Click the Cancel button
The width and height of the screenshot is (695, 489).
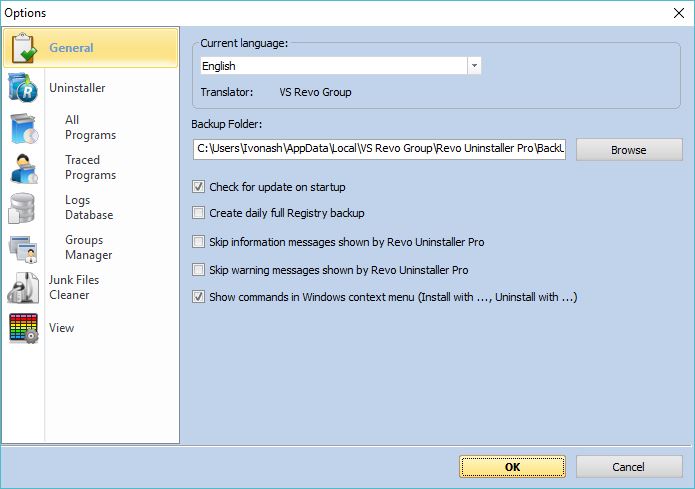[x=629, y=466]
